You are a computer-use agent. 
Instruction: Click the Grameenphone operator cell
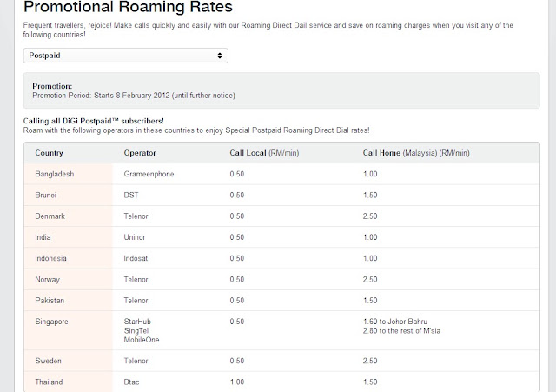[149, 174]
